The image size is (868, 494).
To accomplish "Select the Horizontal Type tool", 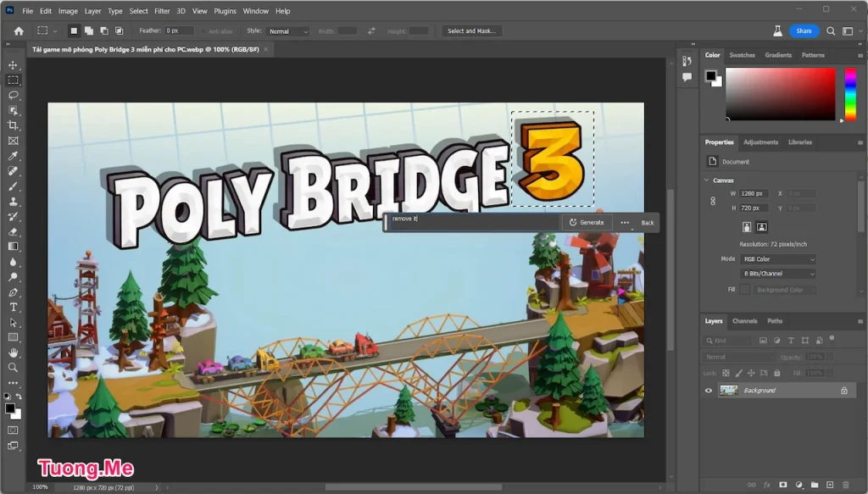I will (14, 307).
